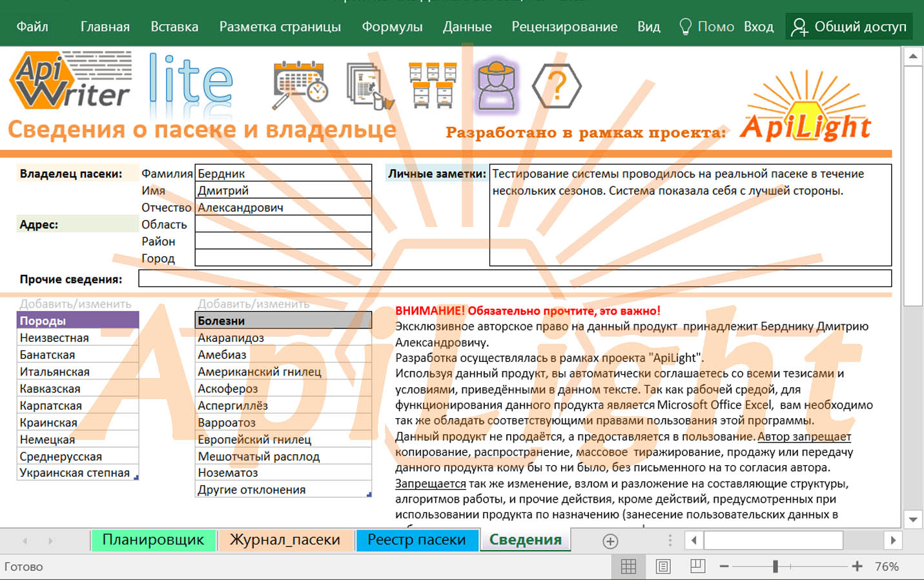The height and width of the screenshot is (580, 924).
Task: Switch to the Планировщик sheet tab
Action: [153, 540]
